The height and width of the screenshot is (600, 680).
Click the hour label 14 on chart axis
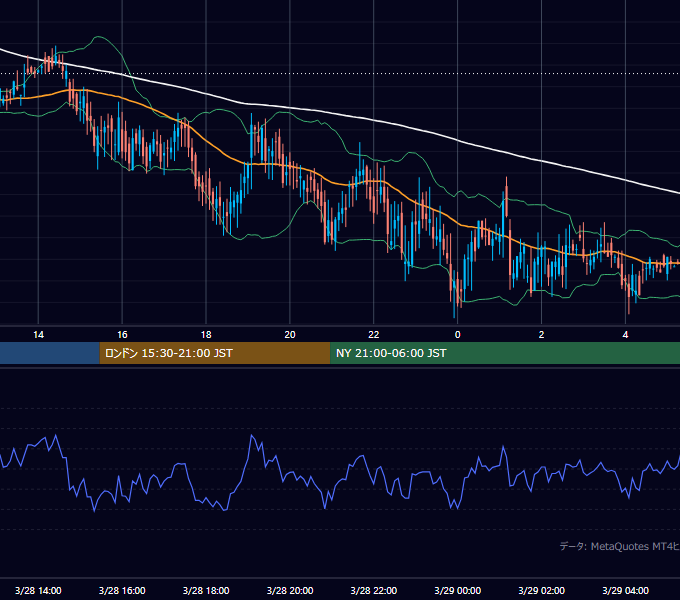tap(38, 335)
